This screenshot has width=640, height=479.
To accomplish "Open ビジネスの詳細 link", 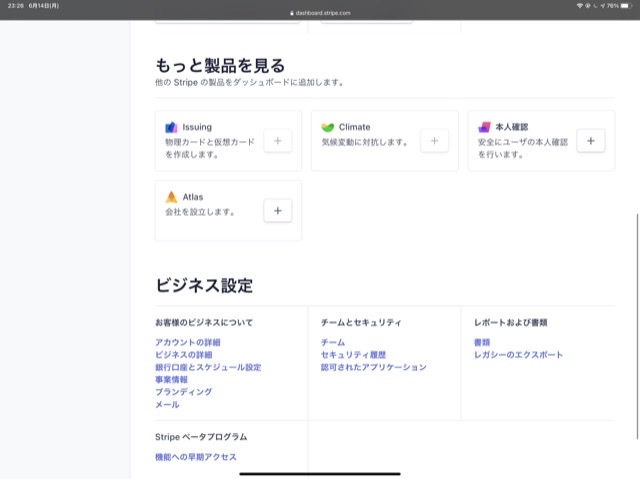I will tap(183, 355).
